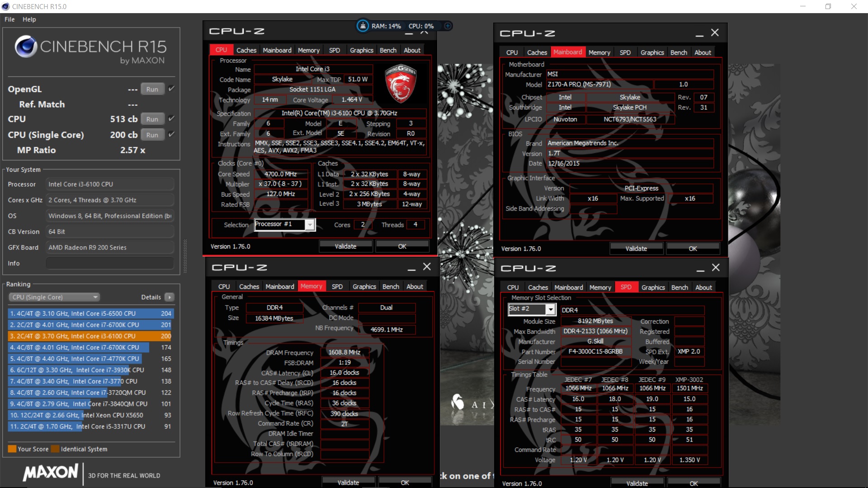The width and height of the screenshot is (868, 488).
Task: Select ranking row Intel Core i5-3317U CPU
Action: (91, 426)
